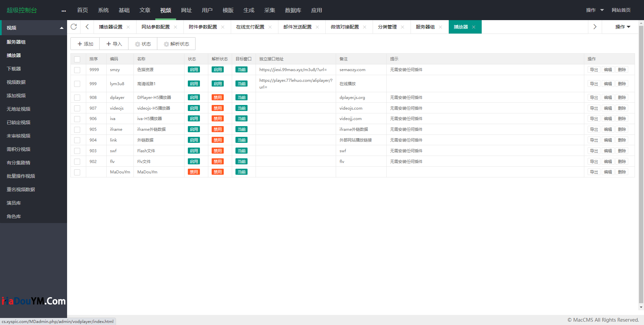Image resolution: width=644 pixels, height=325 pixels.
Task: Toggle the 状态 badge for the flv row
Action: coord(194,161)
